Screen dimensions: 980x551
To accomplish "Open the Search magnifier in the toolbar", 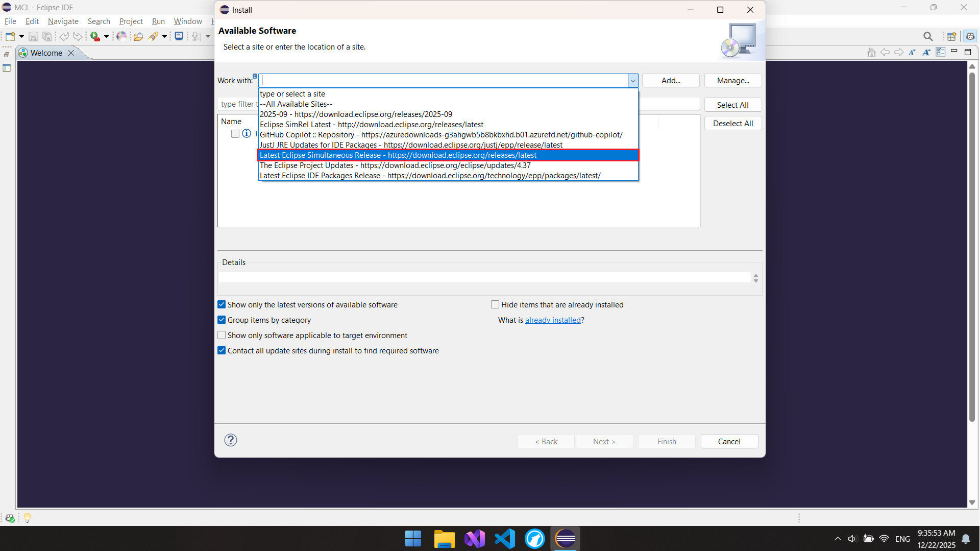I will pos(928,36).
